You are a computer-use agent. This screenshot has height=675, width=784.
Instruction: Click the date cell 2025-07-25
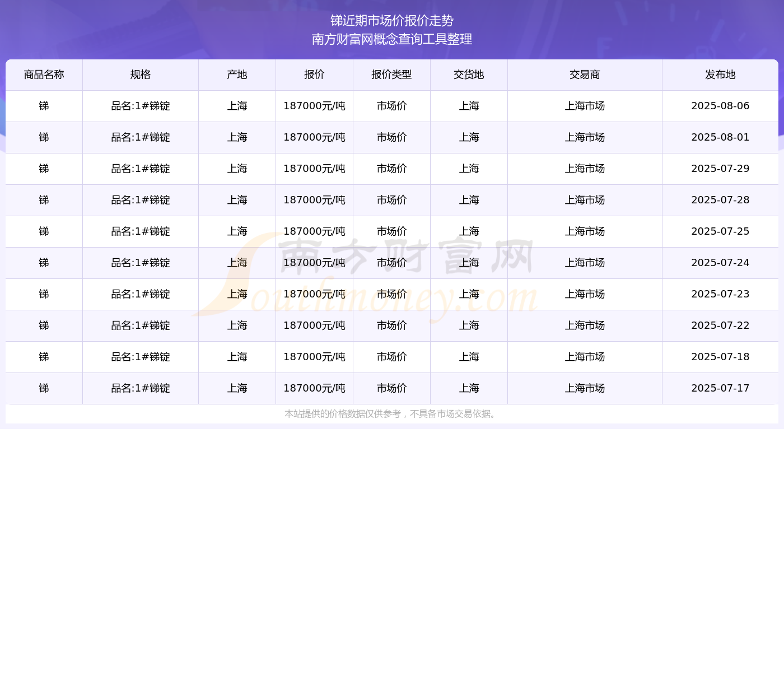720,231
